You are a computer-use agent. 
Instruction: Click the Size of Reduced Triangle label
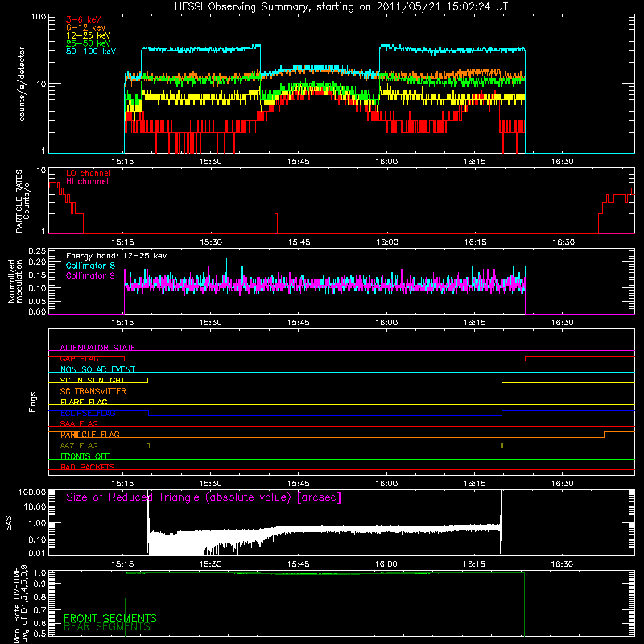pyautogui.click(x=204, y=497)
